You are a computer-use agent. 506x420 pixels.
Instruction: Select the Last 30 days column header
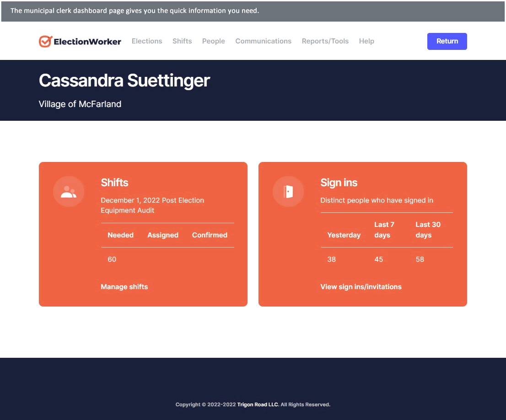click(428, 230)
